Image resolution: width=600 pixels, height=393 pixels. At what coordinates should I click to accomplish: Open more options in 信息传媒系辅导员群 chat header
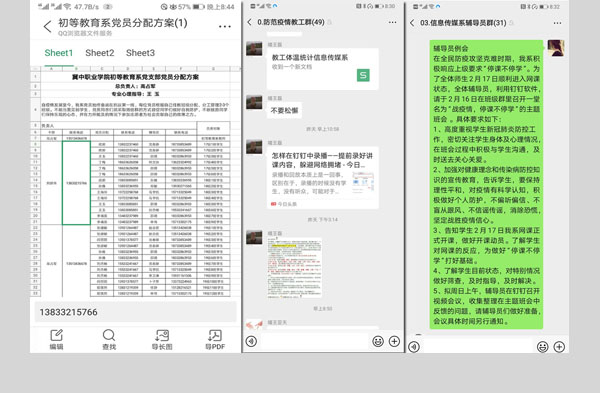[x=557, y=23]
